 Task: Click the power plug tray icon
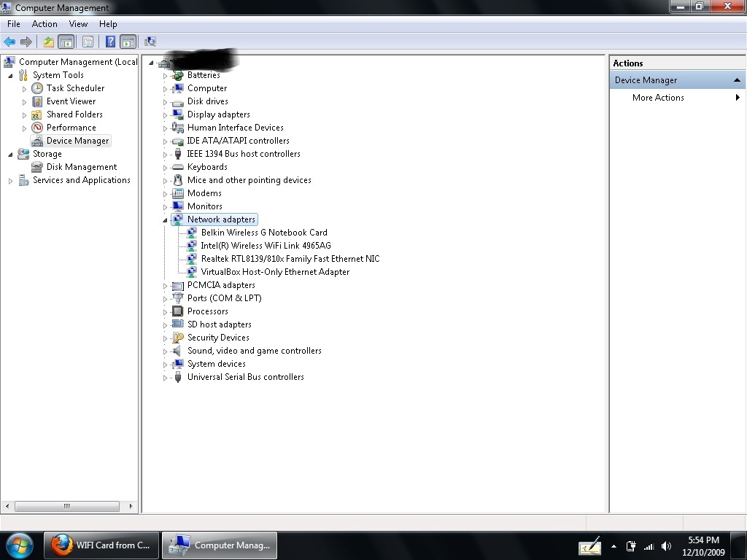coord(631,546)
